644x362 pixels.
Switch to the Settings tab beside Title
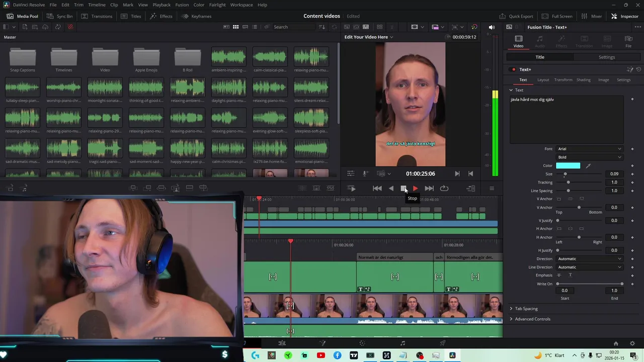(x=606, y=57)
